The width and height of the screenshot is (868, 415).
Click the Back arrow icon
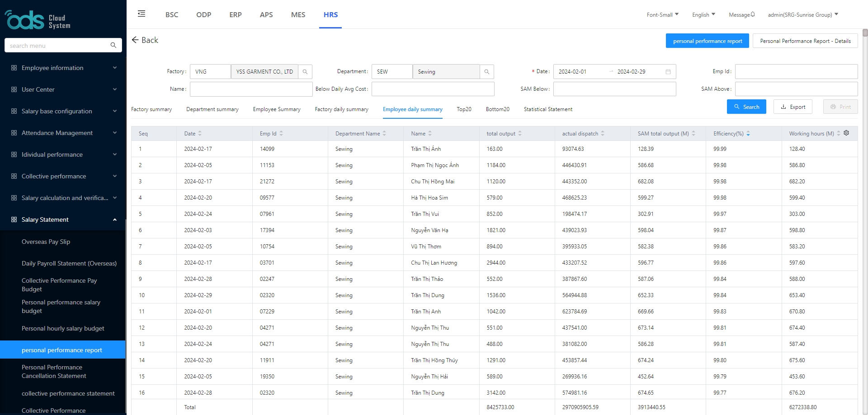tap(135, 40)
